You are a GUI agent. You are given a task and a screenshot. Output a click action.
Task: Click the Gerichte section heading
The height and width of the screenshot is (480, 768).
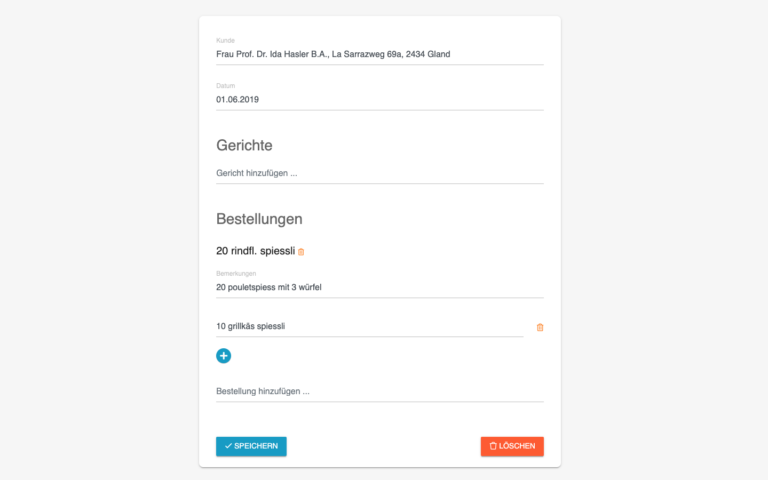[x=244, y=145]
